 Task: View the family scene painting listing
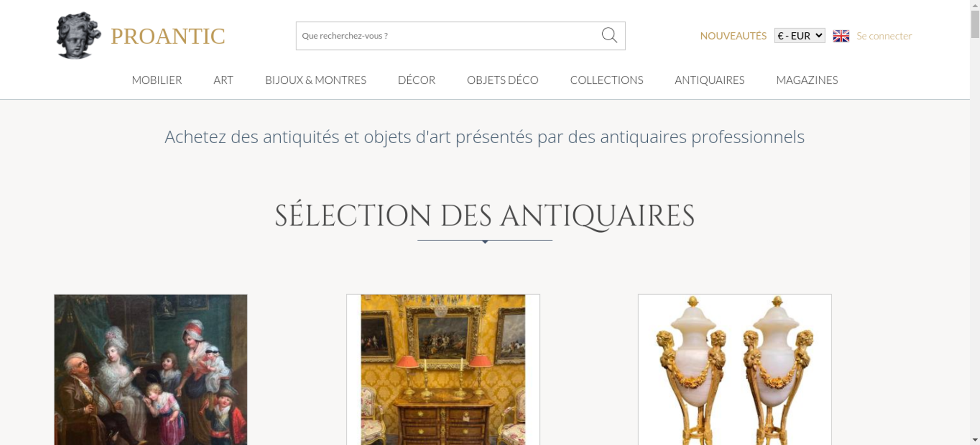pyautogui.click(x=151, y=370)
